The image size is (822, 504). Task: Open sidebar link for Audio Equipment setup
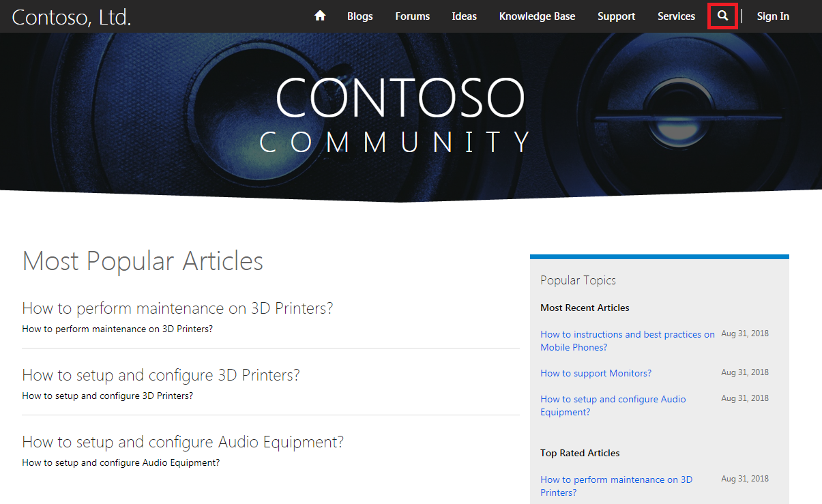pyautogui.click(x=613, y=406)
